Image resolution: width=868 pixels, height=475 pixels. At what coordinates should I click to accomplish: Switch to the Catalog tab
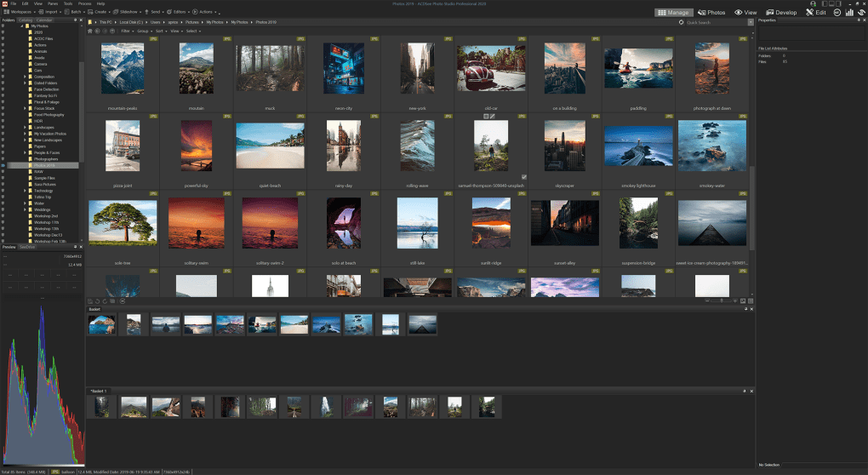(x=26, y=20)
